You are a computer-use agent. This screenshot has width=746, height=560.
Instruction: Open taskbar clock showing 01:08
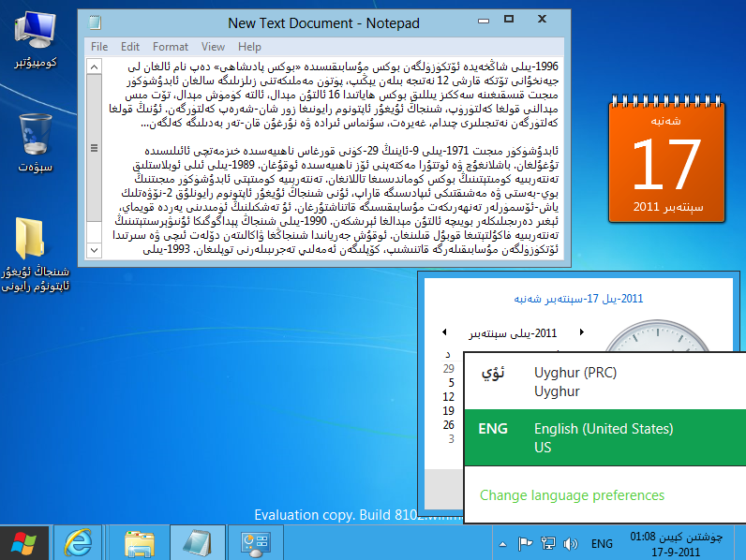[676, 544]
